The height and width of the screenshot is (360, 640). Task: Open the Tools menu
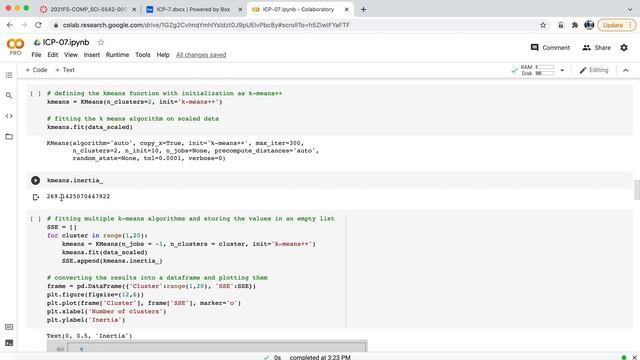(142, 55)
